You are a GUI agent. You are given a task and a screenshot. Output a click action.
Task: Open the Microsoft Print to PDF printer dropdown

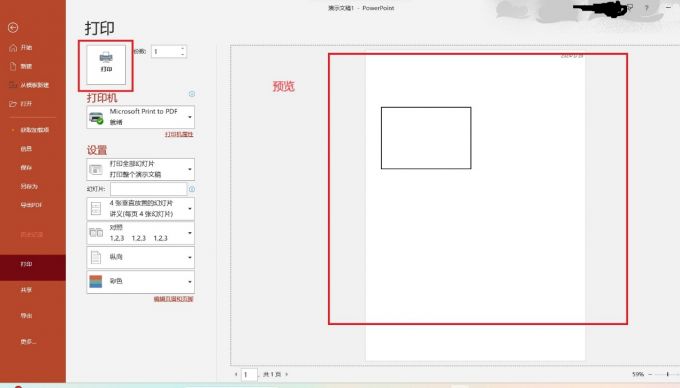pos(141,117)
